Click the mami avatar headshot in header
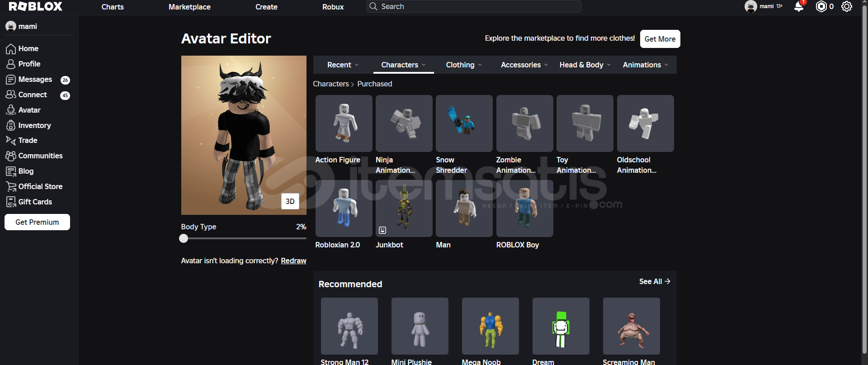Viewport: 868px width, 365px height. click(751, 6)
